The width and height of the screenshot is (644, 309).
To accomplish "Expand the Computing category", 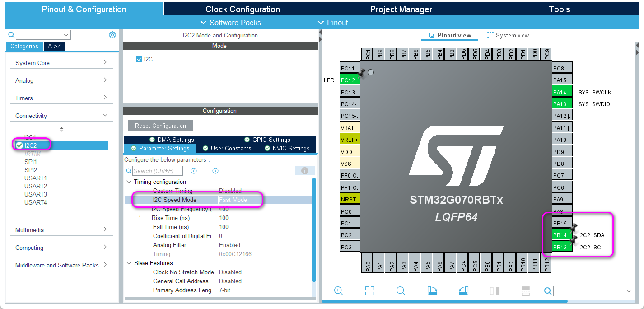I will click(62, 248).
